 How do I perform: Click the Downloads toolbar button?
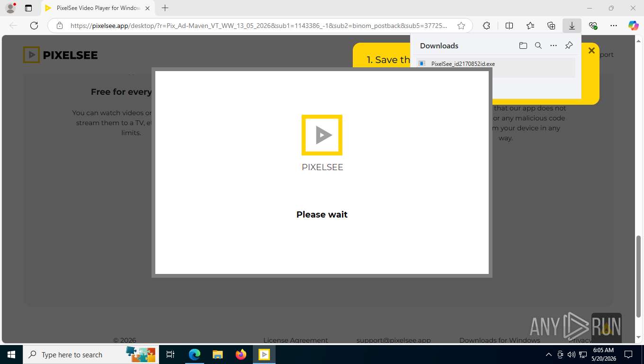click(572, 26)
